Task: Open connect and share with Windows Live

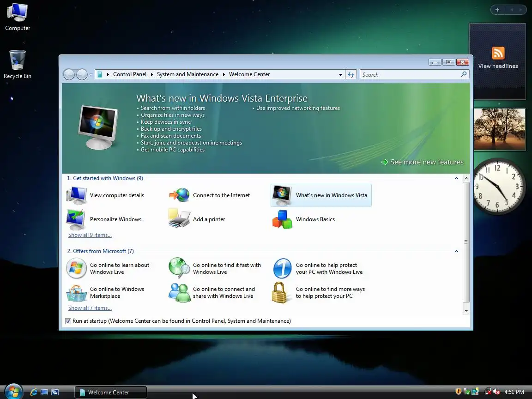Action: point(212,292)
